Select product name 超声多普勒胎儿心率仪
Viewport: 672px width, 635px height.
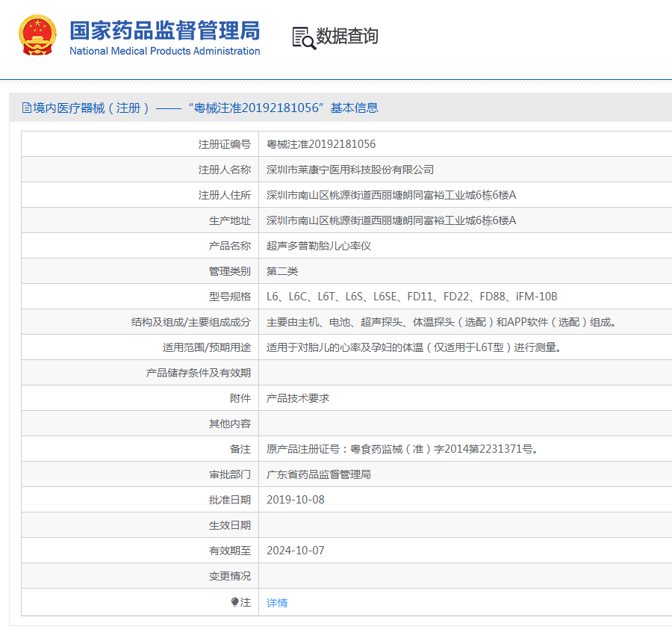tap(319, 246)
